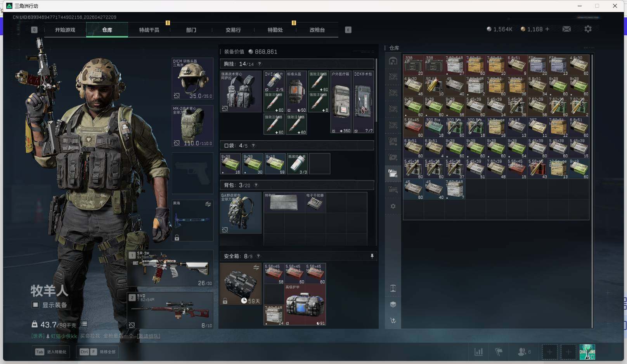Click the E key icon after the tabs
Viewport: 627px width, 364px height.
pyautogui.click(x=348, y=30)
